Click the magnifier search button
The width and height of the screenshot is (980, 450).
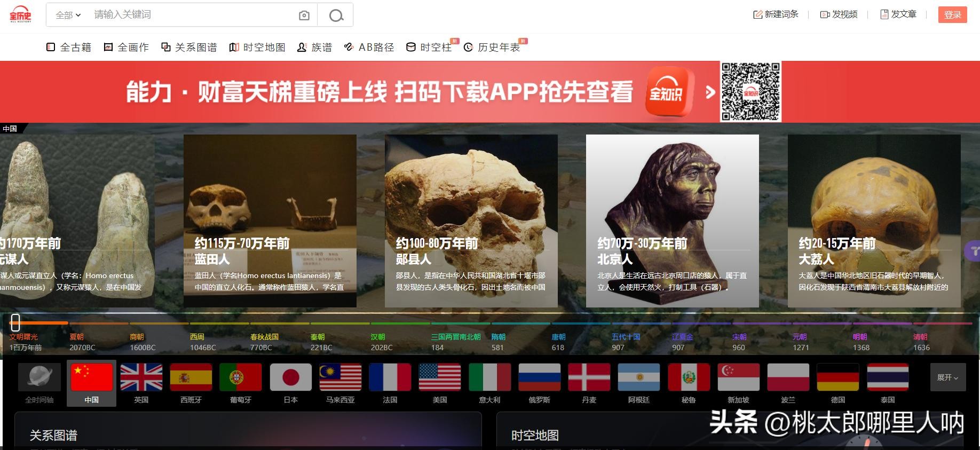[x=336, y=15]
